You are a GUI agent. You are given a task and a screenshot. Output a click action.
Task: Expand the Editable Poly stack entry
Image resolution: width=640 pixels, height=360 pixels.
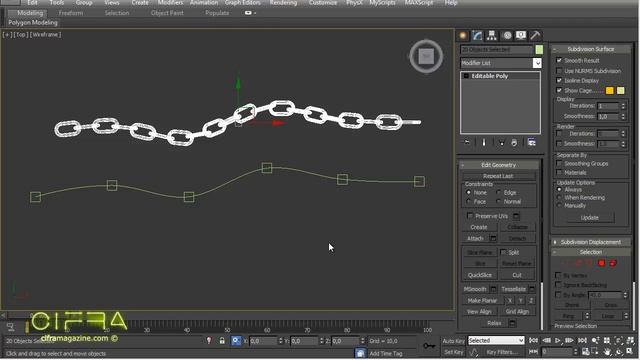point(466,76)
